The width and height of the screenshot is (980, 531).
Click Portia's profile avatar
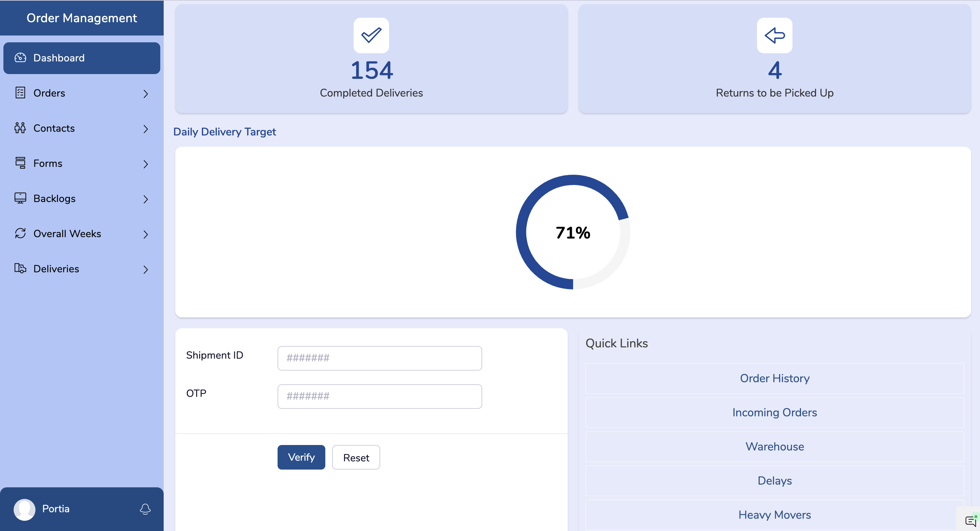click(25, 509)
